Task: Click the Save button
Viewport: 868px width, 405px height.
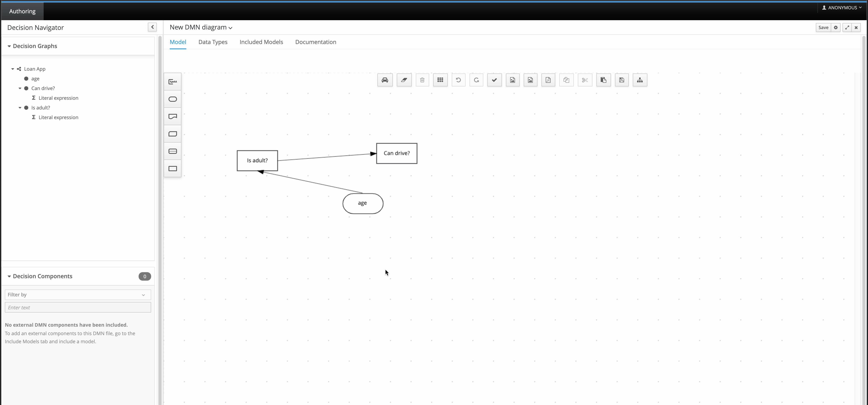Action: click(823, 28)
